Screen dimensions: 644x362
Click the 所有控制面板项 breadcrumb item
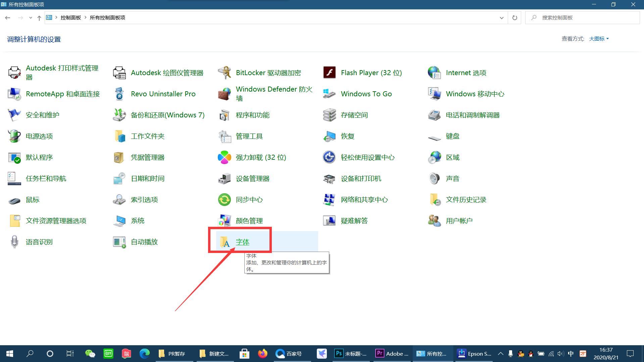(107, 18)
